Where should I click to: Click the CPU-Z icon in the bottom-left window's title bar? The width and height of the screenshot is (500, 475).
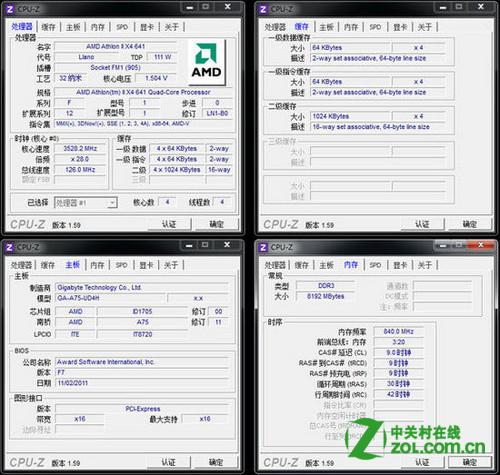pos(9,247)
